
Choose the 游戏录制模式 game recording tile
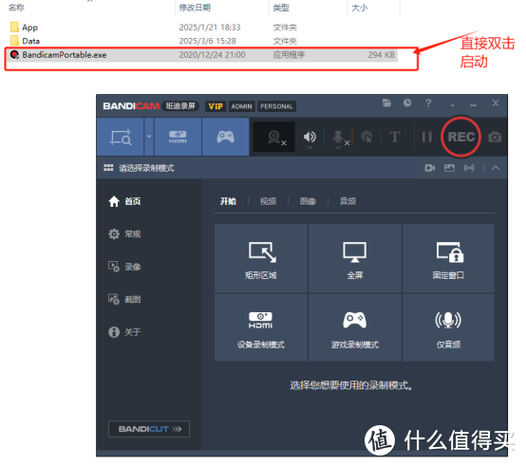[355, 328]
